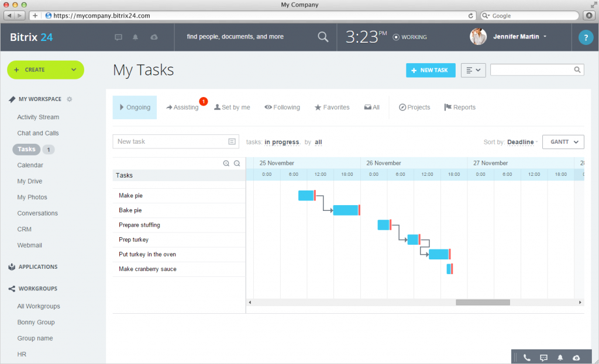Toggle the Working status indicator

[409, 37]
